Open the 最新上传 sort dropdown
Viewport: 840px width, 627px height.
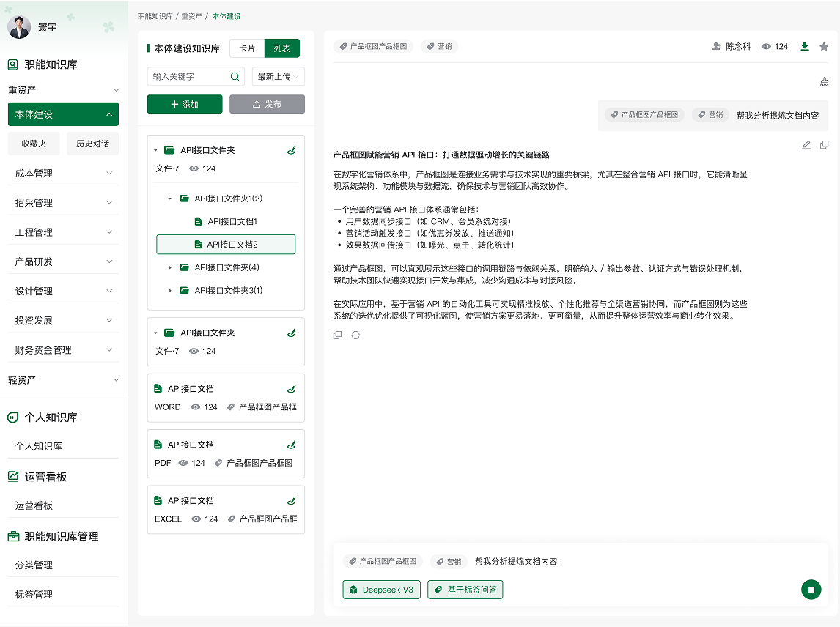[278, 77]
